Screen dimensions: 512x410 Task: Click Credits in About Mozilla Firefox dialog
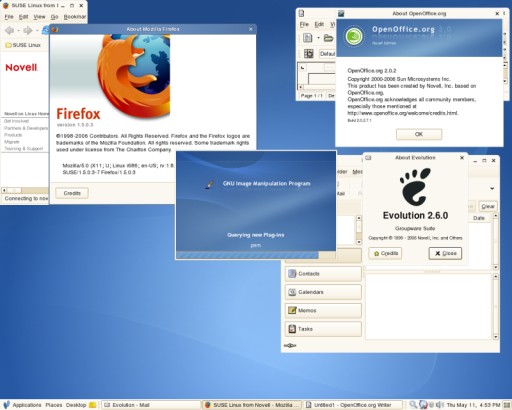[72, 193]
